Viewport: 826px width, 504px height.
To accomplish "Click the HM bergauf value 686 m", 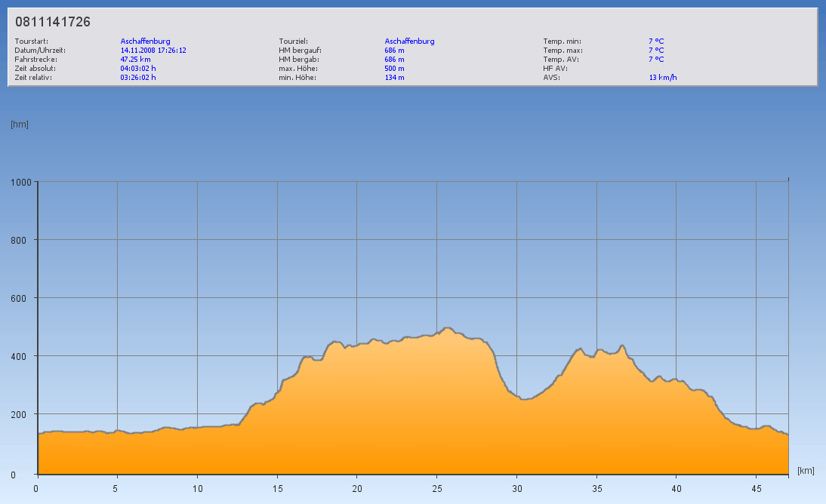I will pyautogui.click(x=395, y=50).
